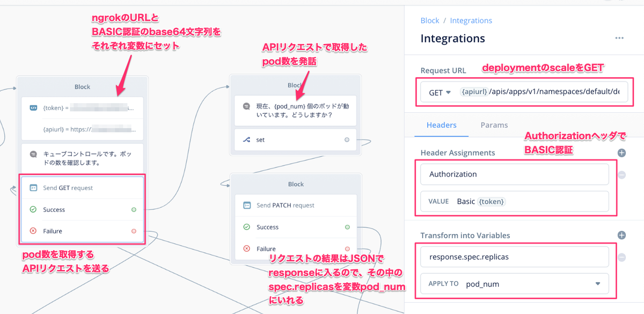644x314 pixels.
Task: Click the set step's branch icon
Action: (x=247, y=140)
